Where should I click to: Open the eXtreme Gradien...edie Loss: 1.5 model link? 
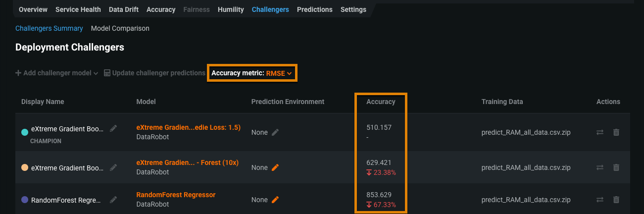pos(188,127)
